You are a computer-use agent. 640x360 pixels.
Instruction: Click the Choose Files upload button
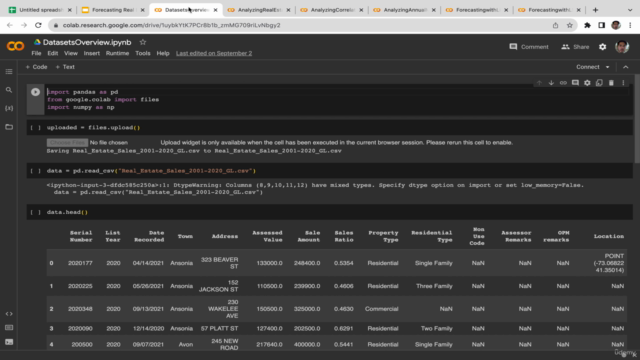pyautogui.click(x=67, y=142)
